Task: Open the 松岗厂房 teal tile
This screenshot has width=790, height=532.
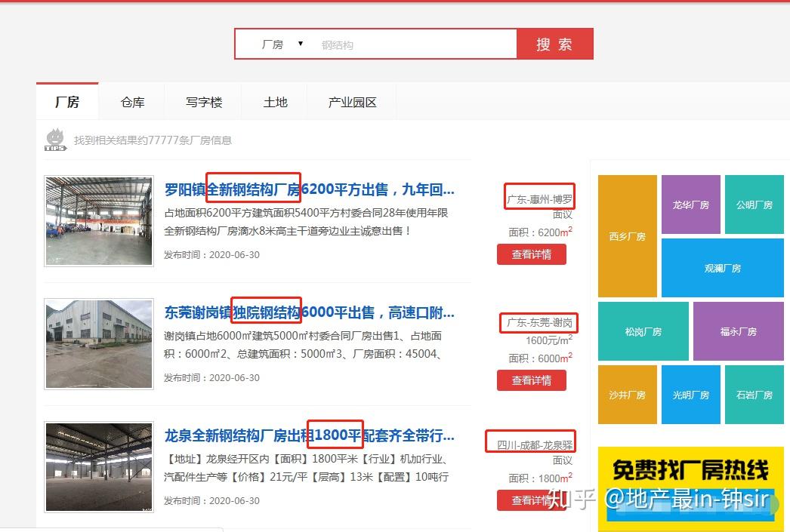Action: (x=643, y=331)
